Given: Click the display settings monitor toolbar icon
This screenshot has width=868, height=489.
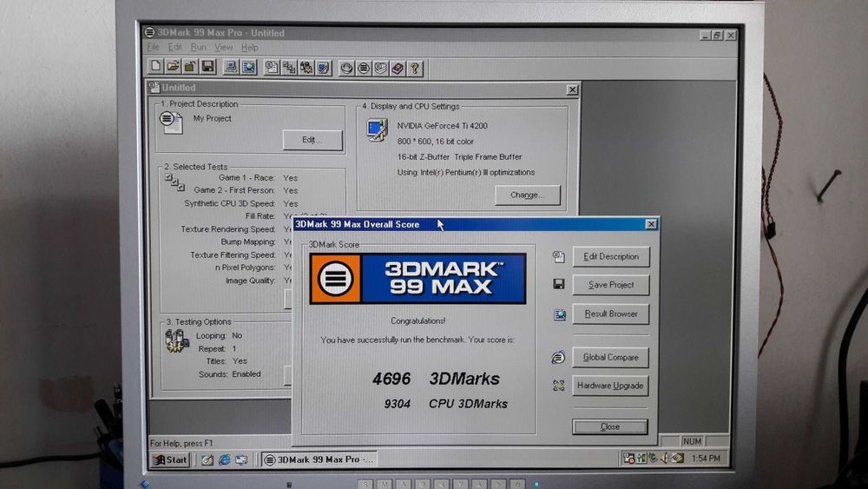Looking at the screenshot, I should (323, 68).
